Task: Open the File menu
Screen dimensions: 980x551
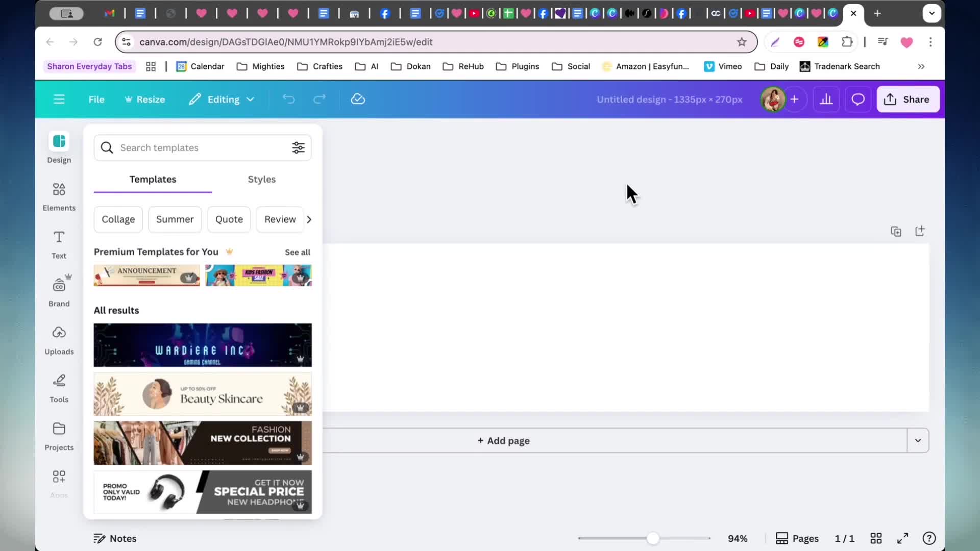Action: pos(96,99)
